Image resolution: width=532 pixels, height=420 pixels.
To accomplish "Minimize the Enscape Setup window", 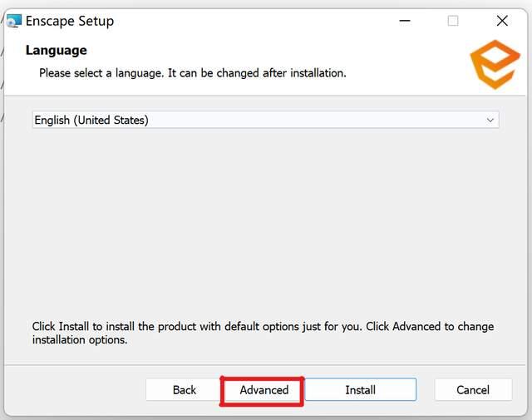I will (404, 21).
